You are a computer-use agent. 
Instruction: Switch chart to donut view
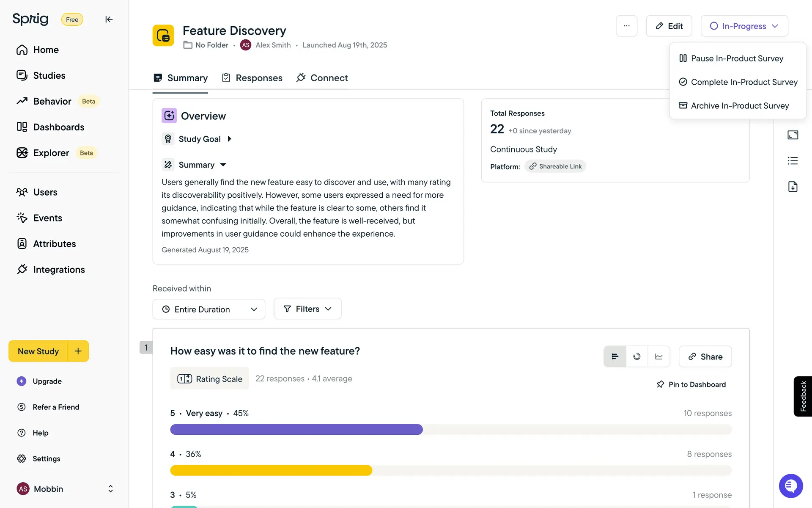pyautogui.click(x=637, y=356)
